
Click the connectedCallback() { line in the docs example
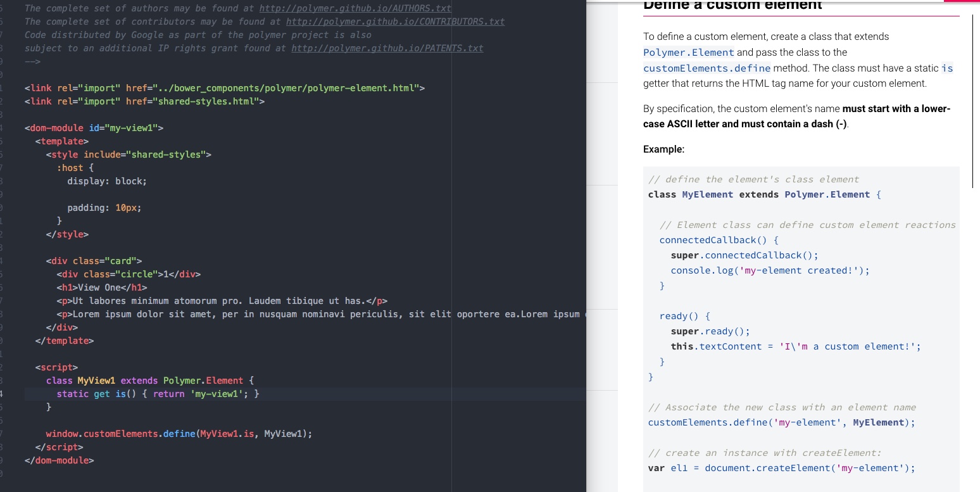[x=719, y=240]
